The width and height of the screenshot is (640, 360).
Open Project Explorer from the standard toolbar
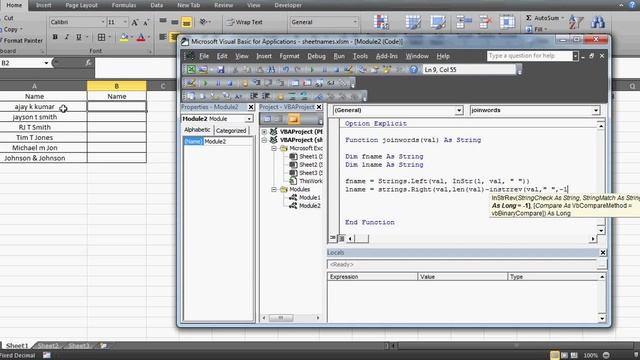point(362,69)
